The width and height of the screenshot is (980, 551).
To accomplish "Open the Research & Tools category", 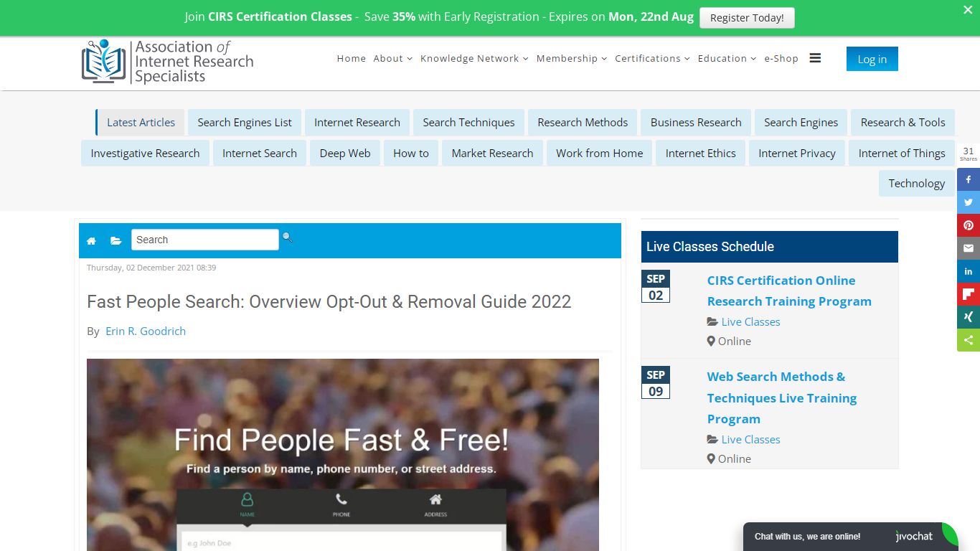I will [x=903, y=122].
